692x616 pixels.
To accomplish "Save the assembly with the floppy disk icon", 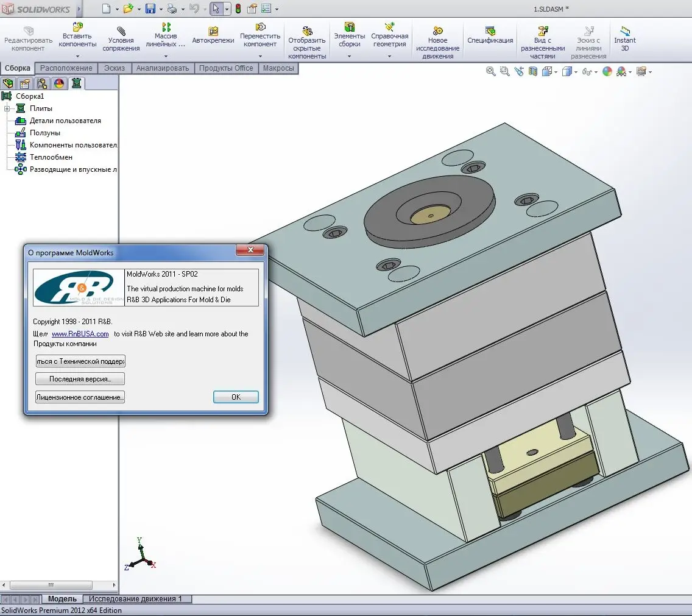I will (150, 9).
